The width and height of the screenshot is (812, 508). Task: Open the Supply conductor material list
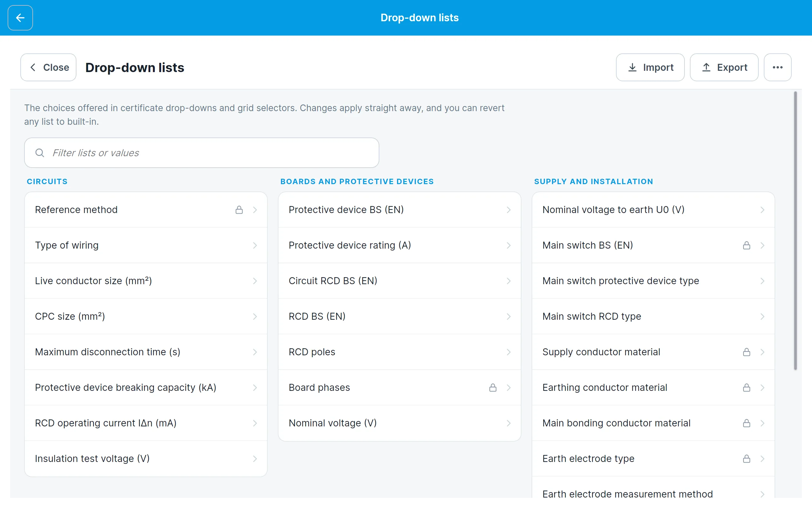click(x=653, y=352)
